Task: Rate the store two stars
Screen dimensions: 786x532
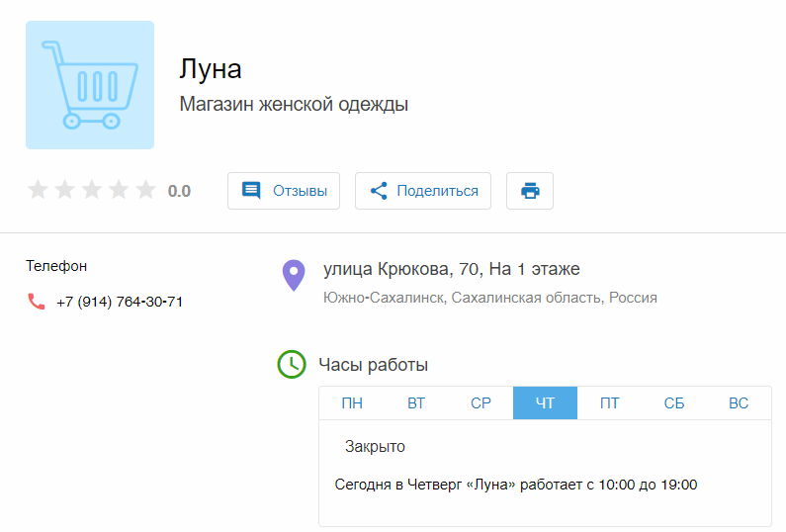Action: point(64,190)
